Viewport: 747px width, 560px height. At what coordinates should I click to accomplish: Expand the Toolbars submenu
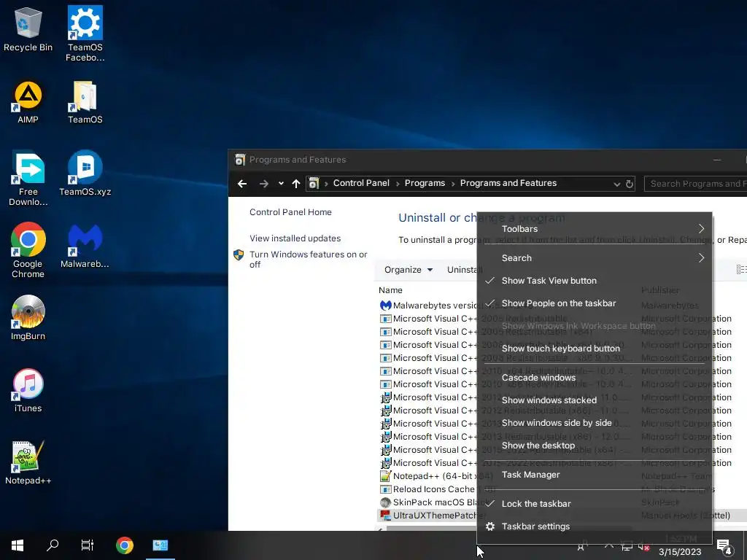tap(595, 228)
